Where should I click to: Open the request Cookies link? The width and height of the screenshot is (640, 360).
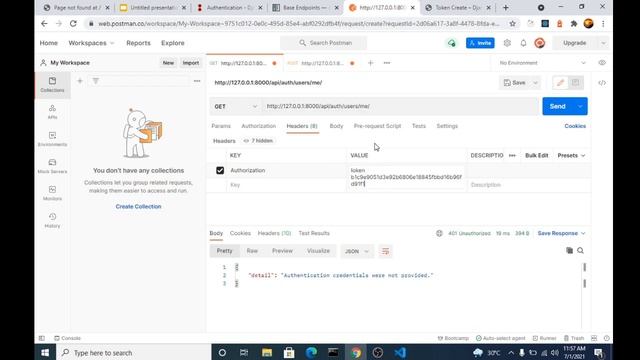(575, 126)
